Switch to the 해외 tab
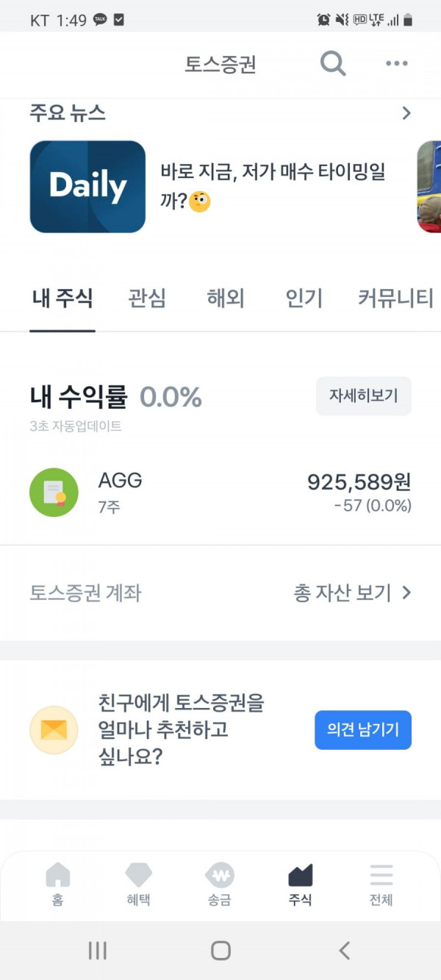Viewport: 441px width, 980px height. point(226,298)
